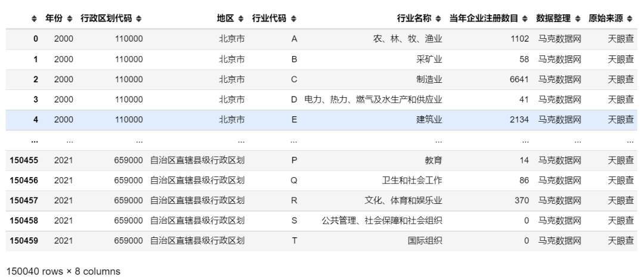Click the 地区 column header text
The image size is (644, 279).
[225, 18]
